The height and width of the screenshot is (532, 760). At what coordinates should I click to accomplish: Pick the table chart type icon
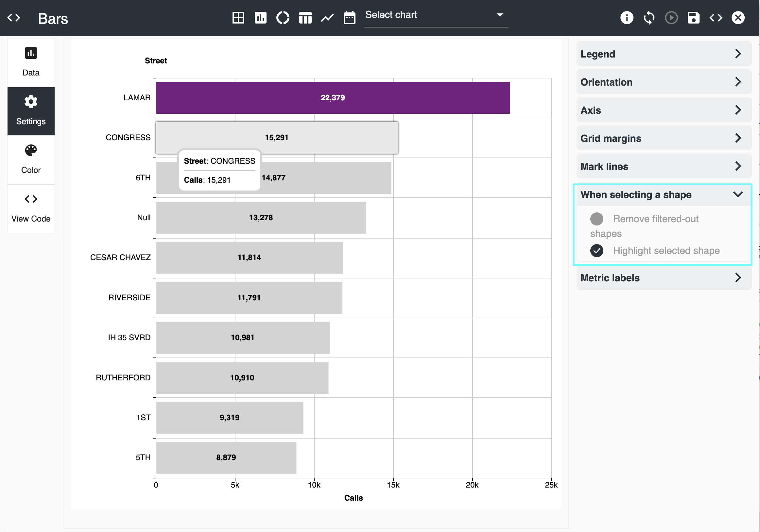click(305, 18)
